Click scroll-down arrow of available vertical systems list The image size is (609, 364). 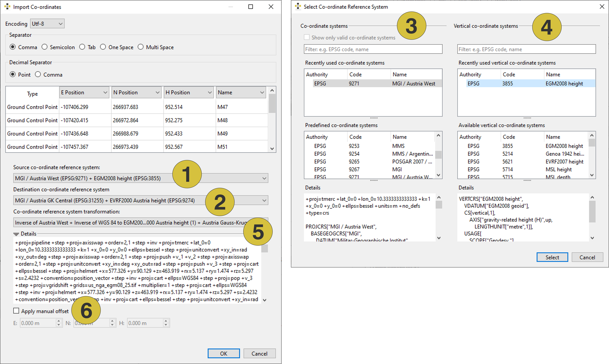[x=592, y=175]
